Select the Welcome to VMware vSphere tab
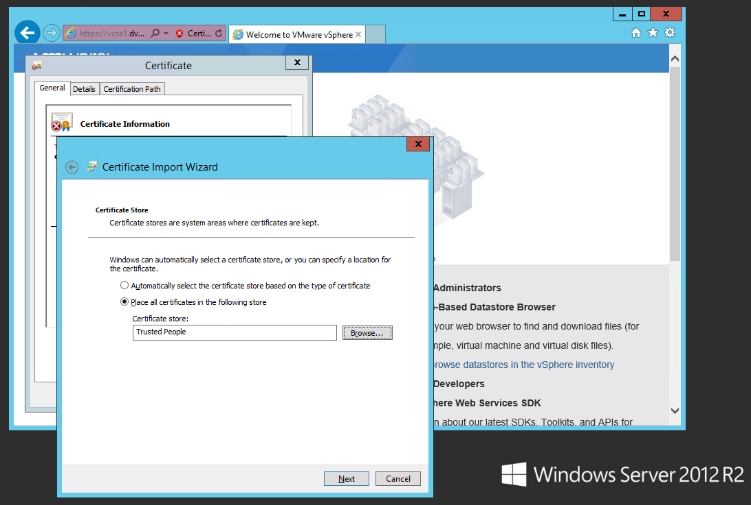 coord(297,34)
